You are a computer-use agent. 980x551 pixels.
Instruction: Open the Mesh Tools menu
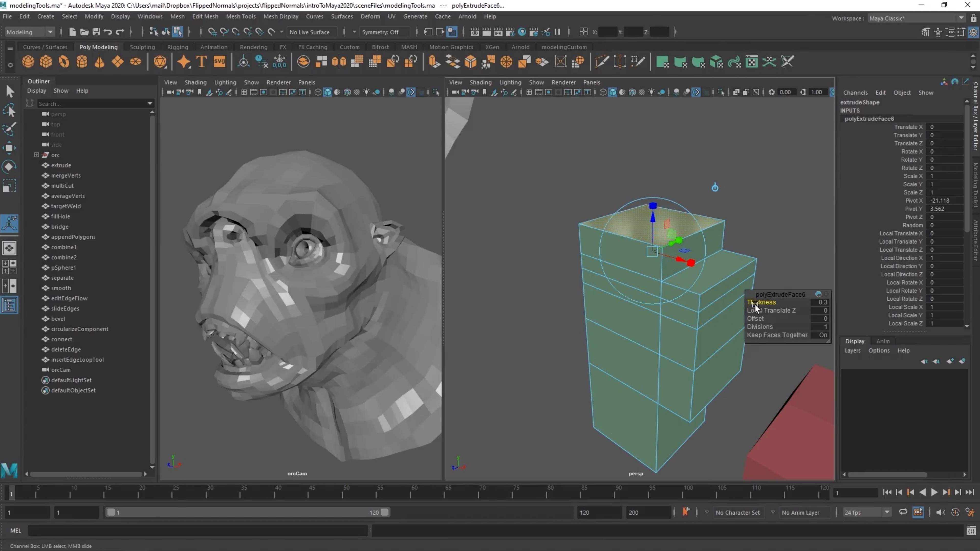coord(241,16)
